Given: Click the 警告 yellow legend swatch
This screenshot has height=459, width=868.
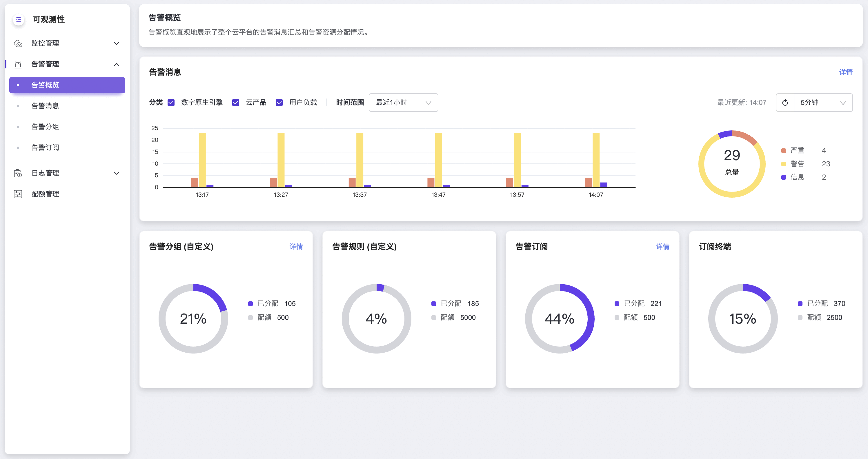Looking at the screenshot, I should click(x=783, y=164).
